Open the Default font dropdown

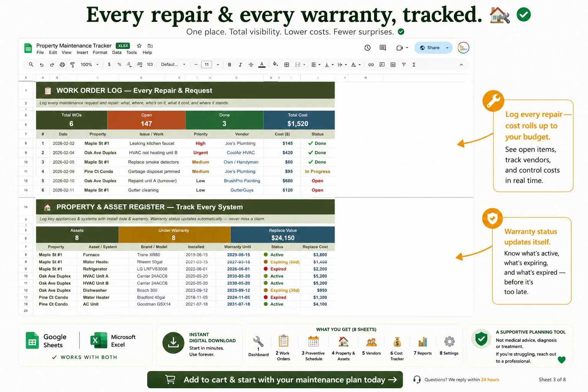point(173,65)
